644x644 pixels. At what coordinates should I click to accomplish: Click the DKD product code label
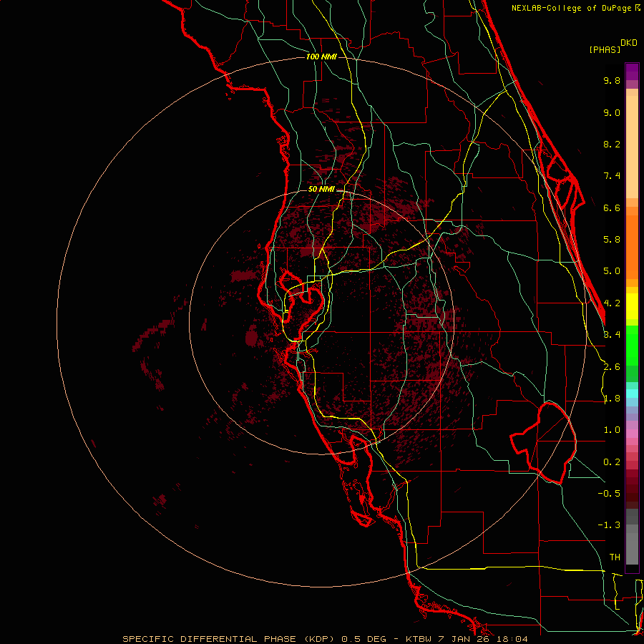629,42
